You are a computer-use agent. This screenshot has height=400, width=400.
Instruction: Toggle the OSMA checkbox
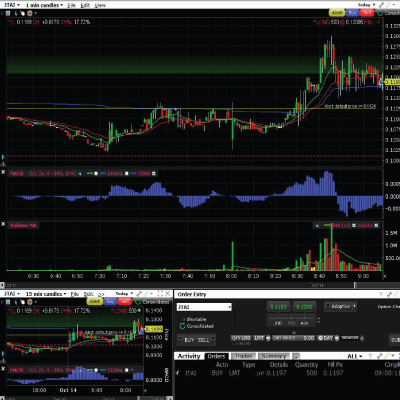click(154, 173)
